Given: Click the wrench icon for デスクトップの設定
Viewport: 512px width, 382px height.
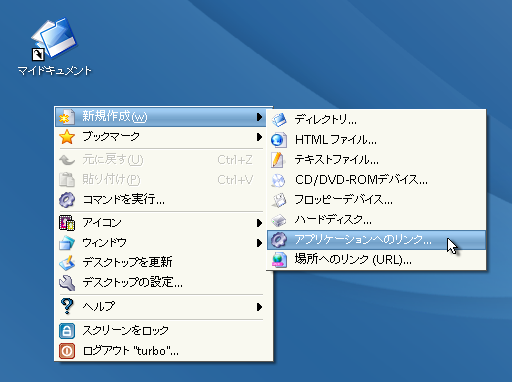Looking at the screenshot, I should tap(67, 282).
